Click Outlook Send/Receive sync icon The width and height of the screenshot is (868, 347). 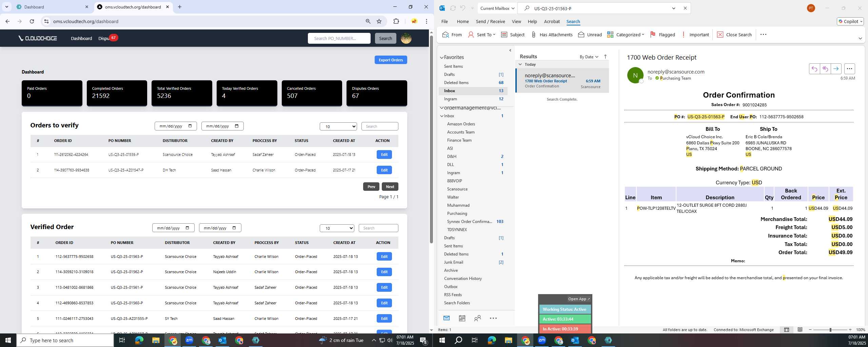tap(453, 8)
